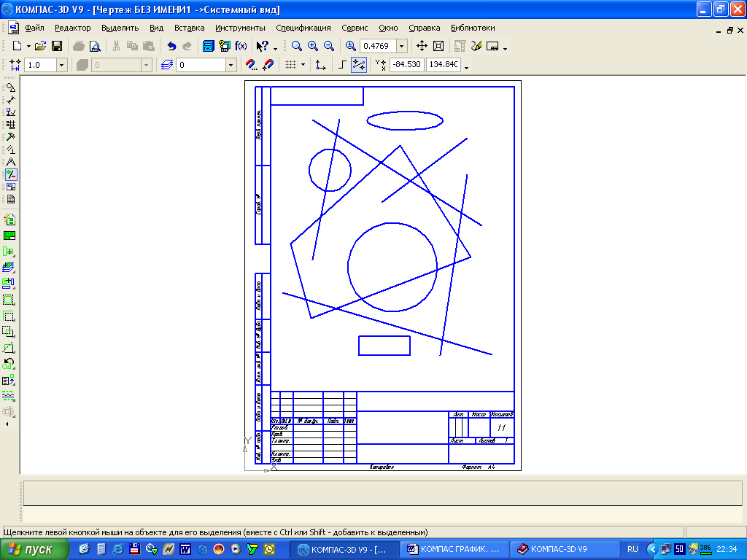Open the variables f(x) panel
The width and height of the screenshot is (747, 560).
[x=241, y=46]
